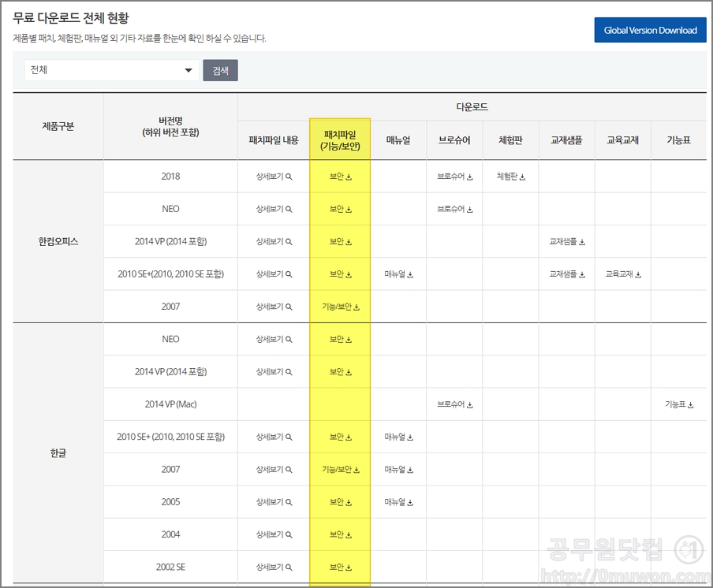The height and width of the screenshot is (588, 713).
Task: Click the 체험판 column header
Action: pyautogui.click(x=510, y=140)
